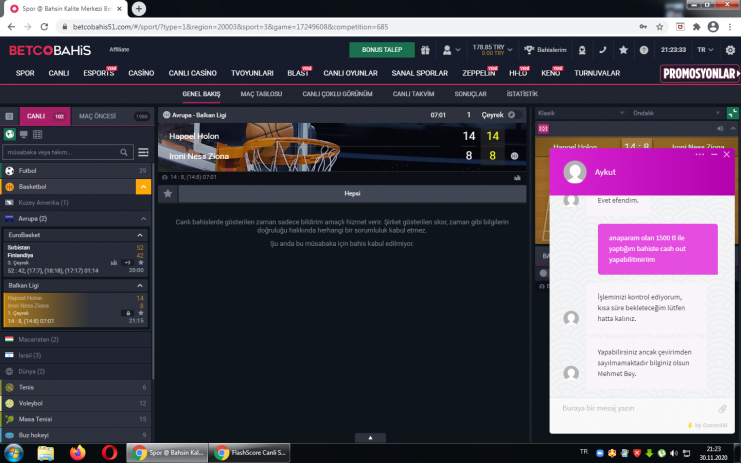
Task: Click the basketball icon next to score
Action: click(514, 155)
